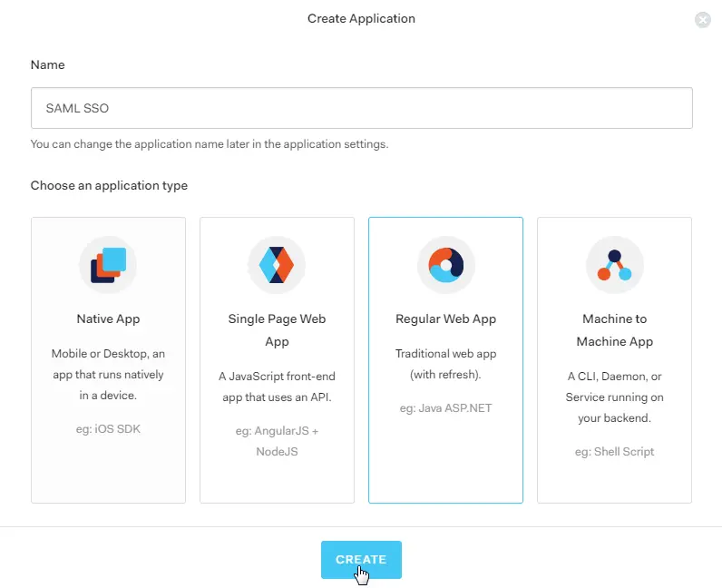
Task: Click the 'JavaScript front-end app' card description
Action: 277,386
